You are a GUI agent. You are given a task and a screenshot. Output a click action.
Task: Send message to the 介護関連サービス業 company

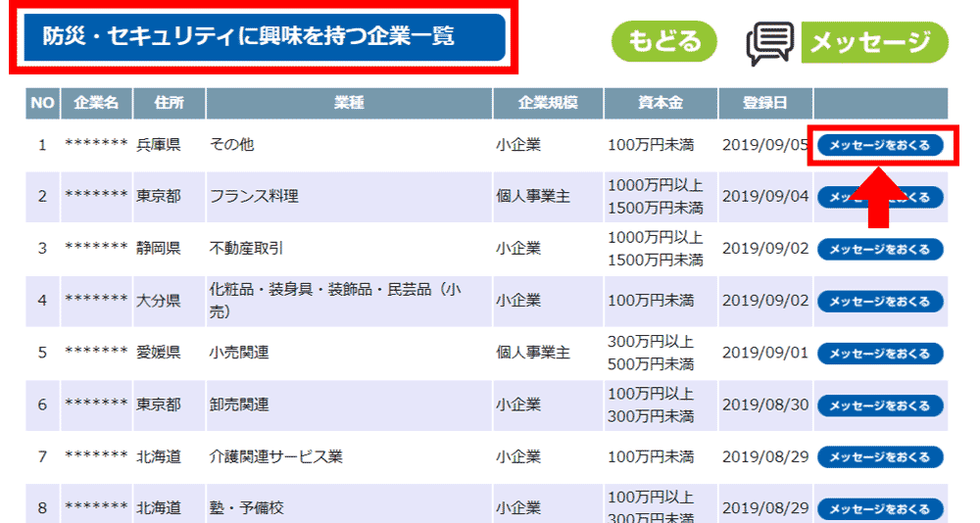pyautogui.click(x=879, y=457)
